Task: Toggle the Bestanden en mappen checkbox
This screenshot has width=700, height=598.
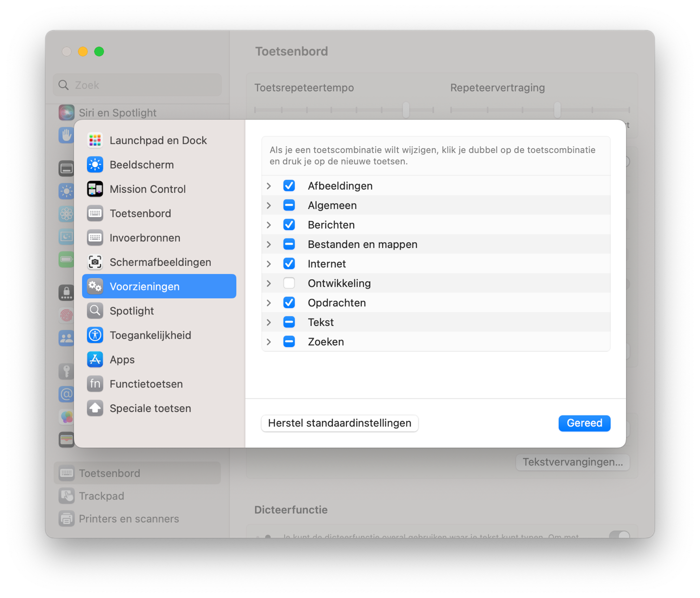Action: point(289,244)
